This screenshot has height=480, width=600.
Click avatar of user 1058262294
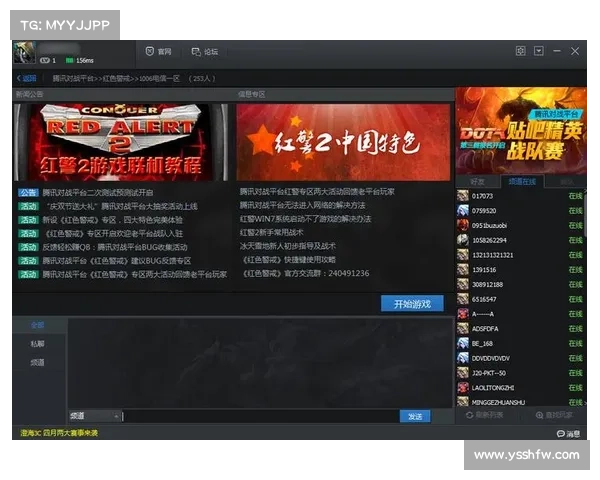(463, 240)
